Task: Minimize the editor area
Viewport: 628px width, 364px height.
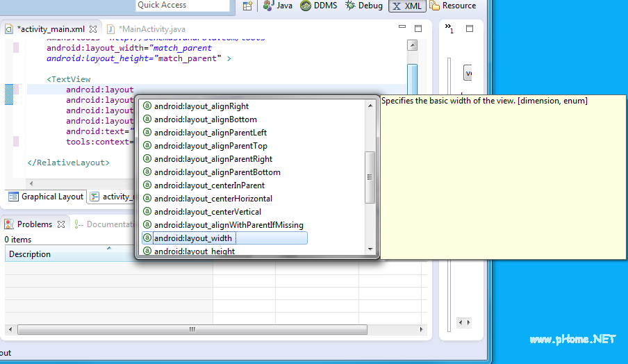Action: (x=402, y=27)
